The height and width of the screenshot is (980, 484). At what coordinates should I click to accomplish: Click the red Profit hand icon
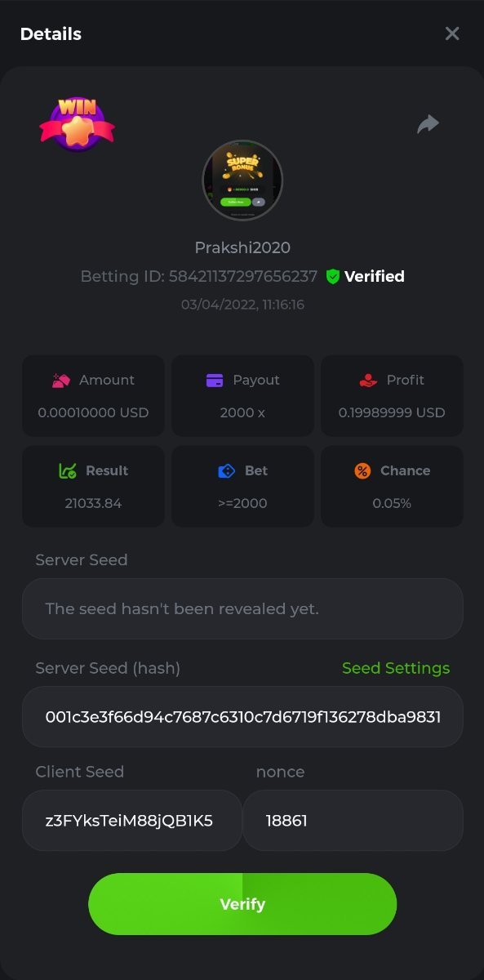click(368, 380)
